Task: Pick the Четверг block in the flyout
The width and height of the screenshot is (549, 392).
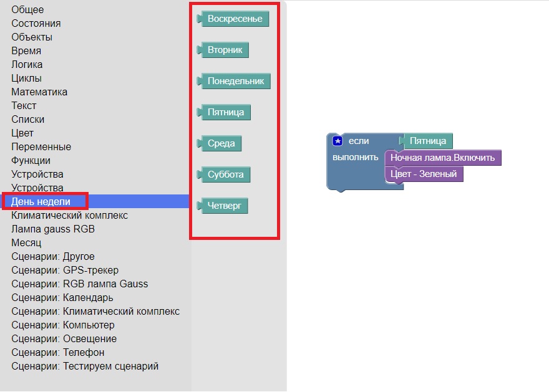Action: point(222,205)
